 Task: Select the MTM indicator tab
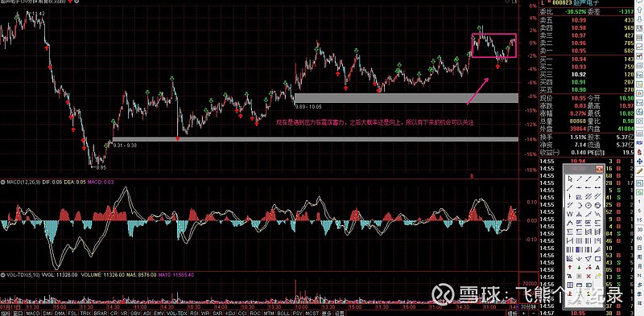click(269, 313)
